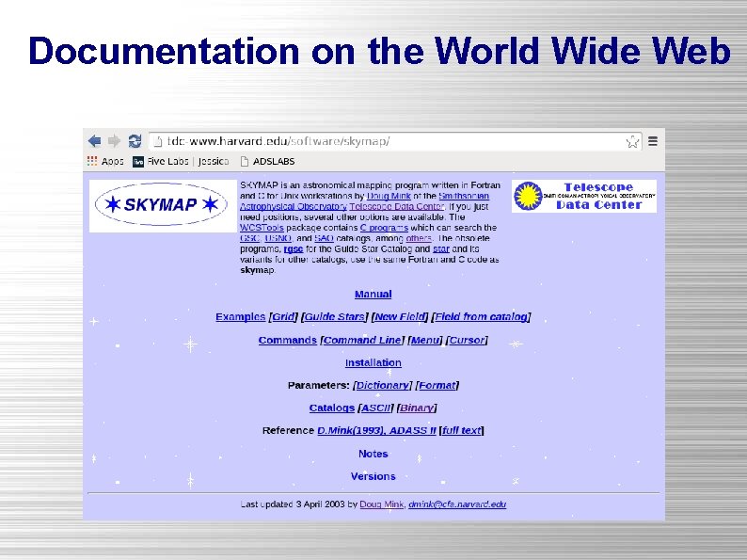Open the Cursor commands link

coord(467,341)
